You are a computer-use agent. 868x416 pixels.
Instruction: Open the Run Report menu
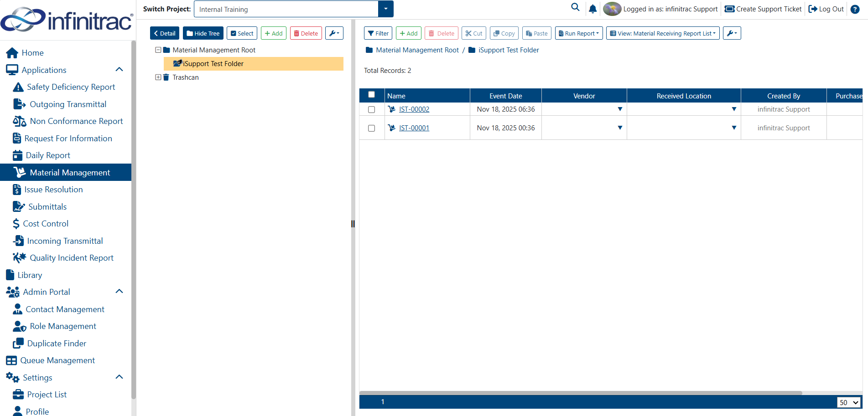(579, 33)
